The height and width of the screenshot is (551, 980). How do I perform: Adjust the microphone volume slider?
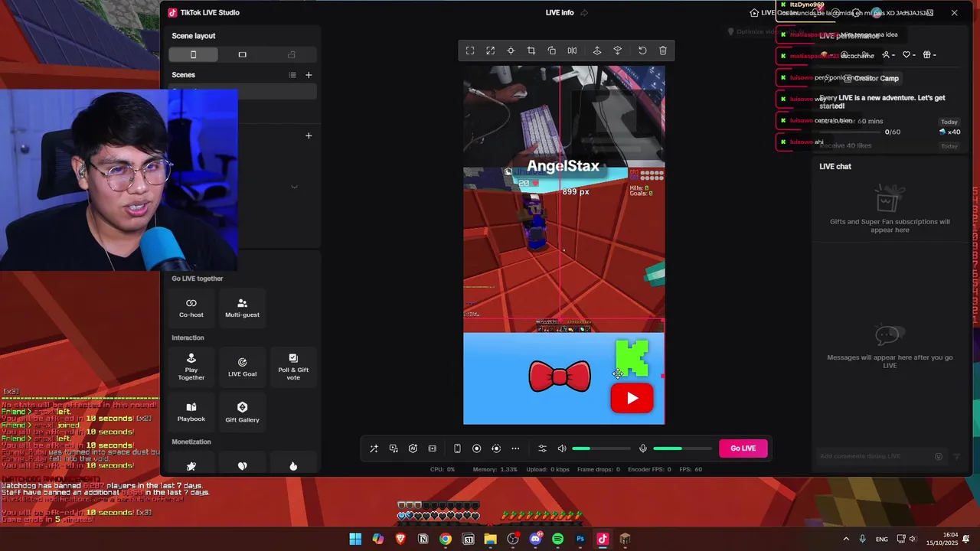click(x=681, y=448)
